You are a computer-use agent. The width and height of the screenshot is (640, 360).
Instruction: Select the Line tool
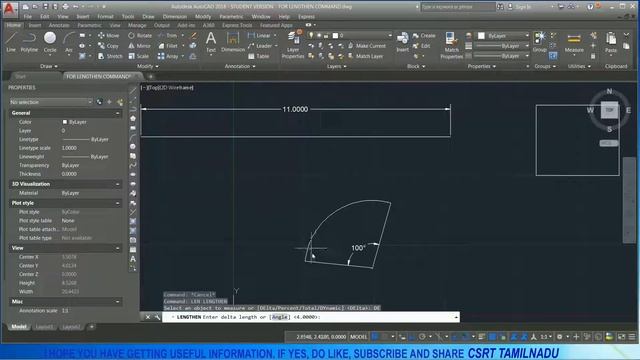11,42
